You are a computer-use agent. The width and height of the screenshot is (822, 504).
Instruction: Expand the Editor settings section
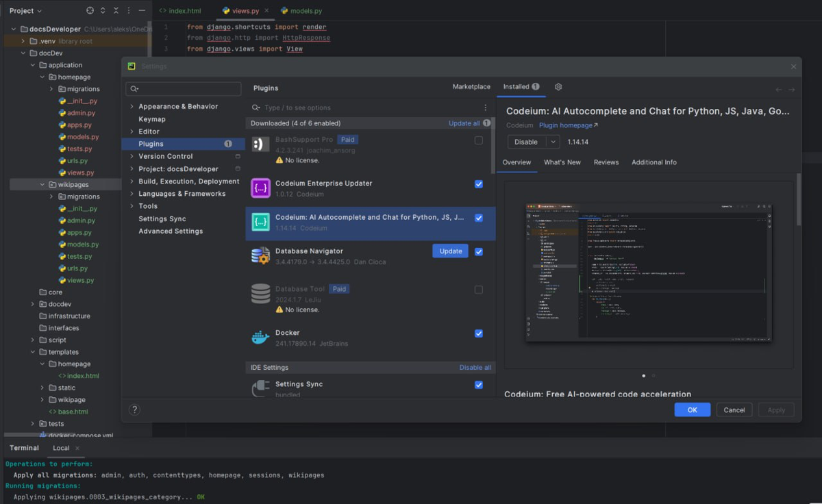(132, 131)
